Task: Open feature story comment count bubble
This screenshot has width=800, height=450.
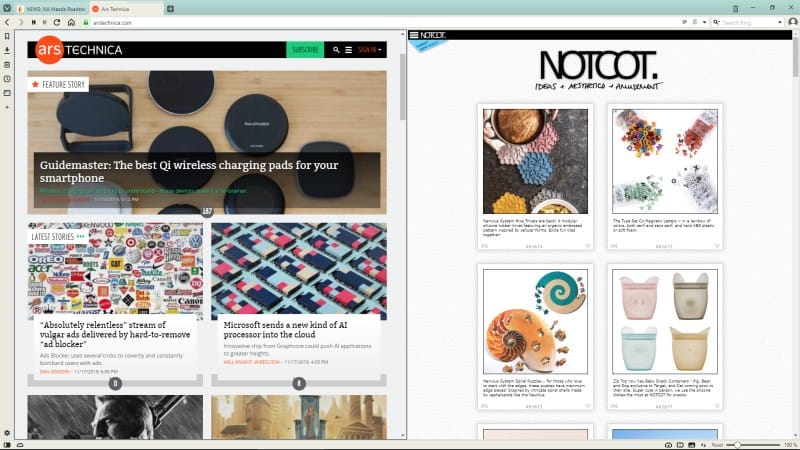Action: pos(207,211)
